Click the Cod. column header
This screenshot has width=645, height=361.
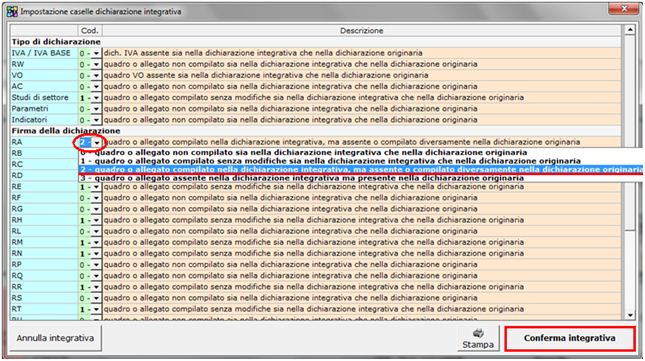(x=90, y=30)
